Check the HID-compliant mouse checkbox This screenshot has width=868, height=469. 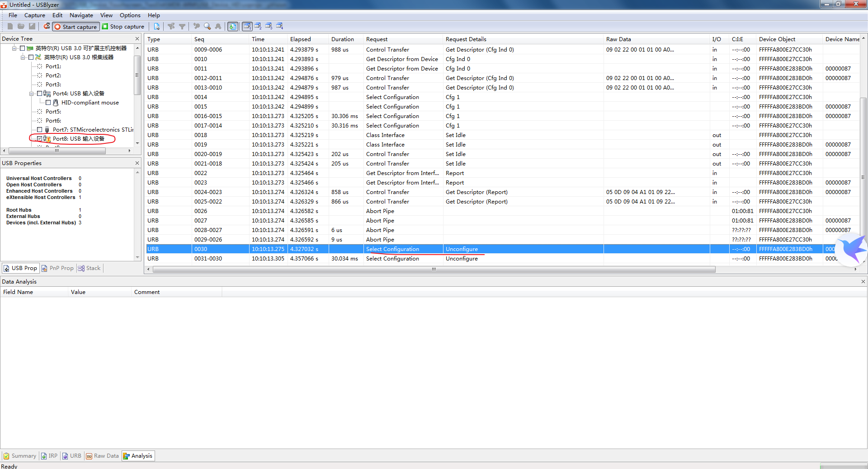click(47, 102)
